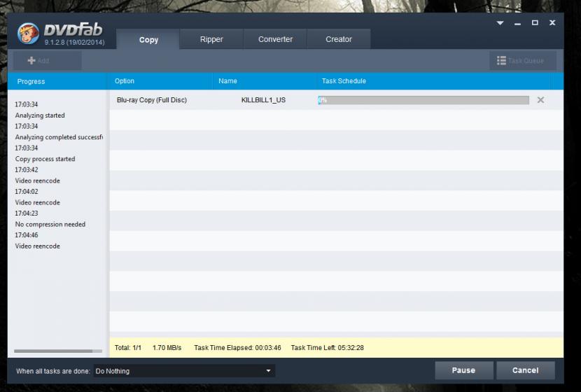Click the 'No compression needed' log entry
Viewport: 581px width, 392px height.
click(x=50, y=224)
